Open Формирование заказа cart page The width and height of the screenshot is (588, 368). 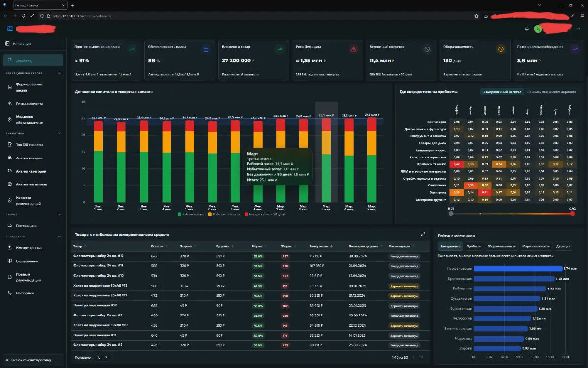tap(33, 87)
